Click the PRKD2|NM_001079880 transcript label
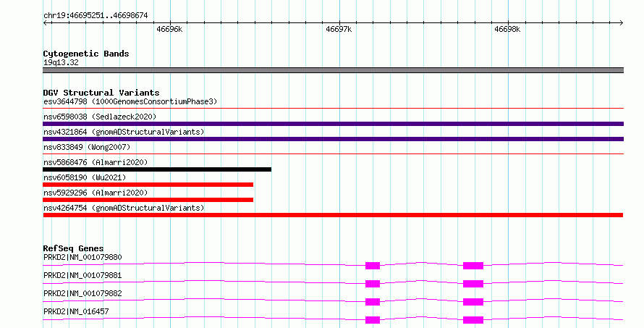 (x=82, y=257)
